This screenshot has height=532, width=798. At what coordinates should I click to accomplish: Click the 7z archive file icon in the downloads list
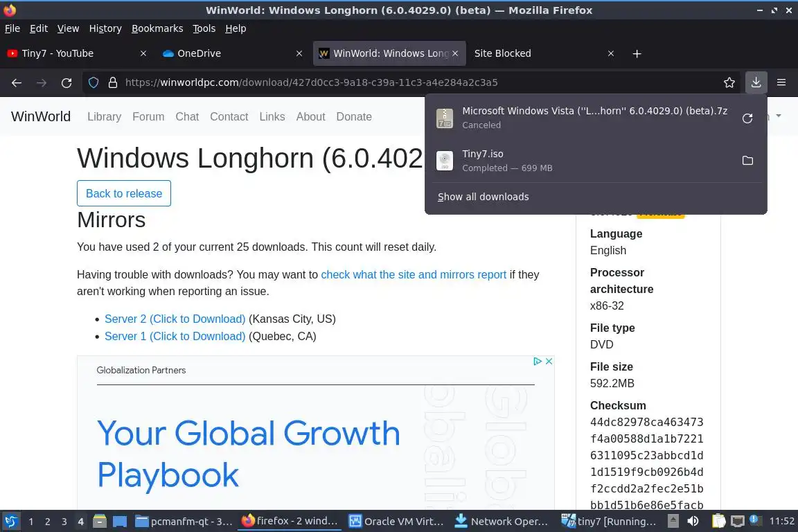pyautogui.click(x=444, y=118)
